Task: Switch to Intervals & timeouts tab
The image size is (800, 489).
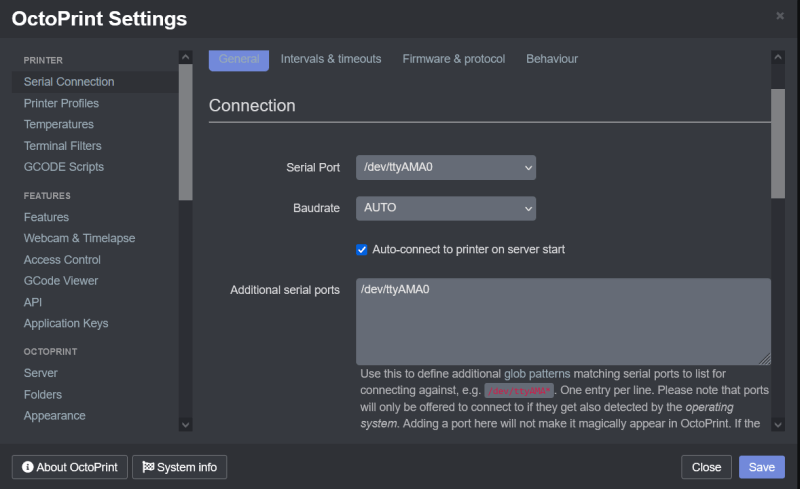Action: point(331,59)
